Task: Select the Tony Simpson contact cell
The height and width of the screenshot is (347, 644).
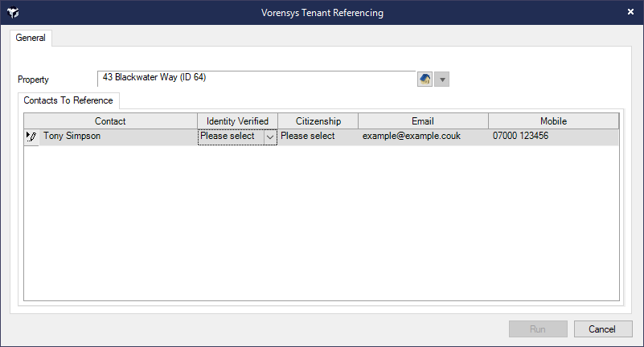Action: click(x=118, y=137)
